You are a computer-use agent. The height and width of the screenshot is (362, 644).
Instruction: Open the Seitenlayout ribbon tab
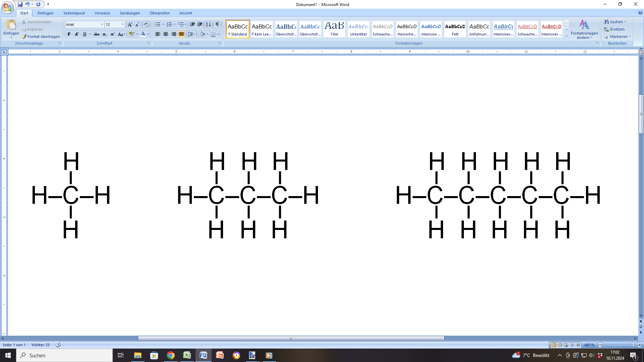74,13
